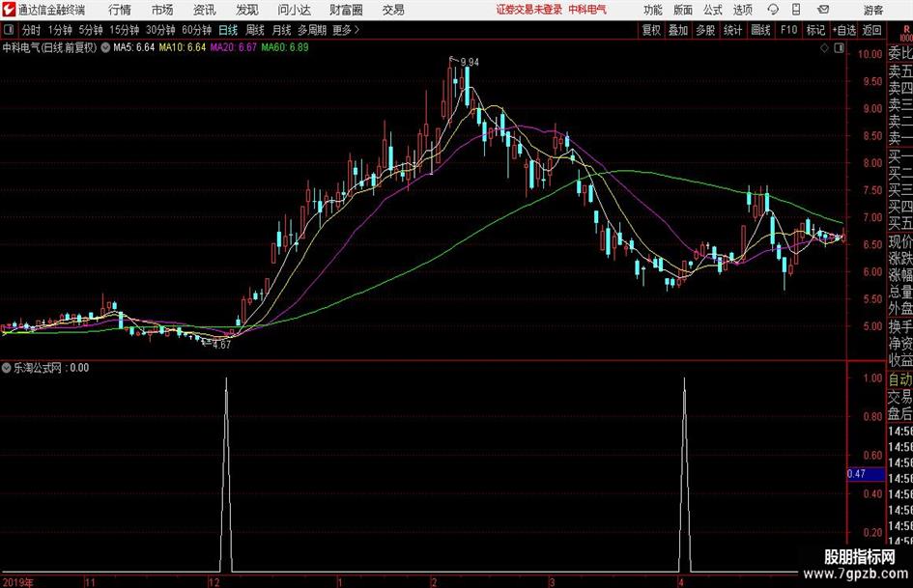Viewport: 913px width, 588px height.
Task: Click the red 中科电气 stock name in top bar
Action: 587,10
